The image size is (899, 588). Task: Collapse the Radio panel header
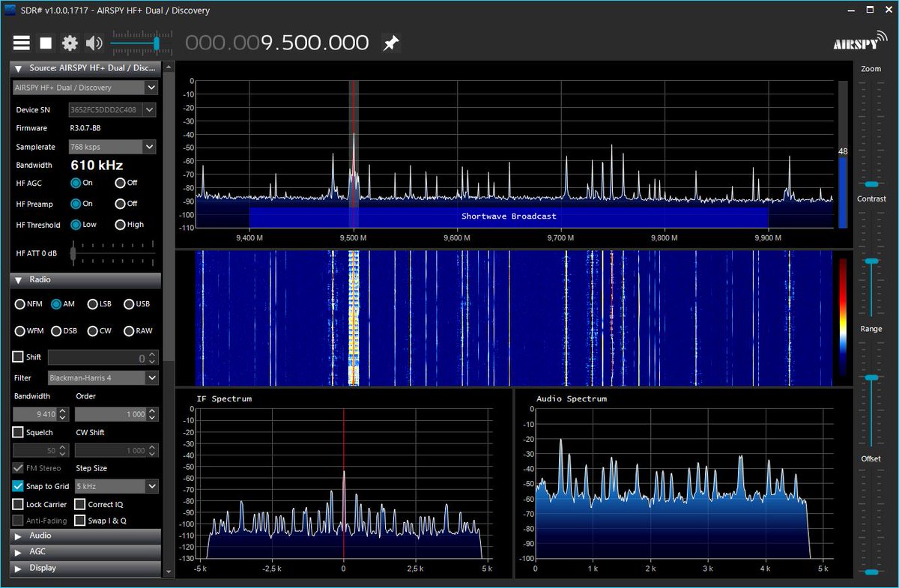(85, 279)
